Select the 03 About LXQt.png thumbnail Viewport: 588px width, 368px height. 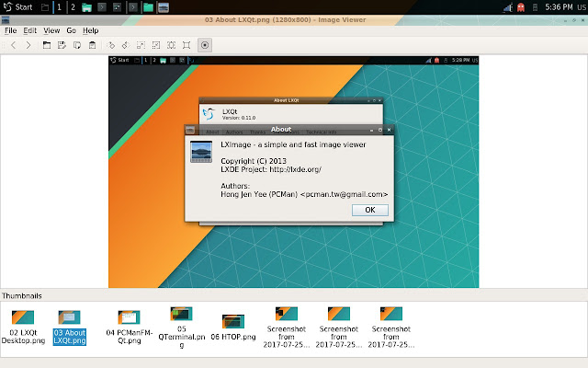click(70, 327)
